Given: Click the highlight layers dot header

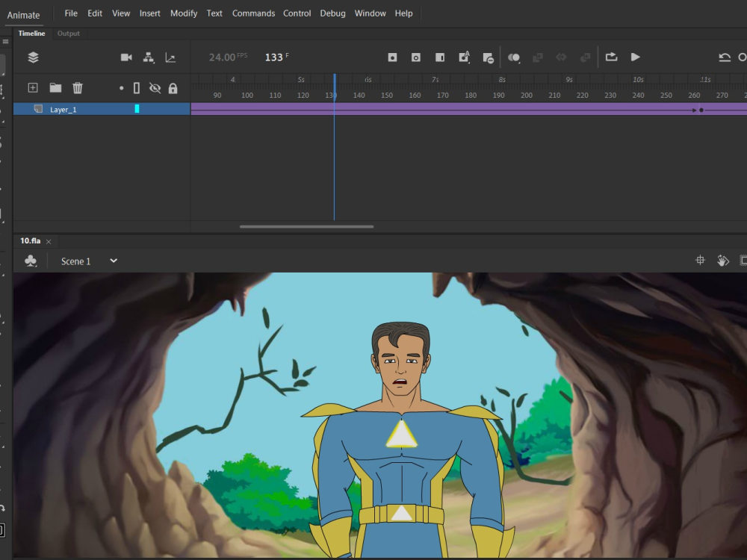Looking at the screenshot, I should pos(122,88).
